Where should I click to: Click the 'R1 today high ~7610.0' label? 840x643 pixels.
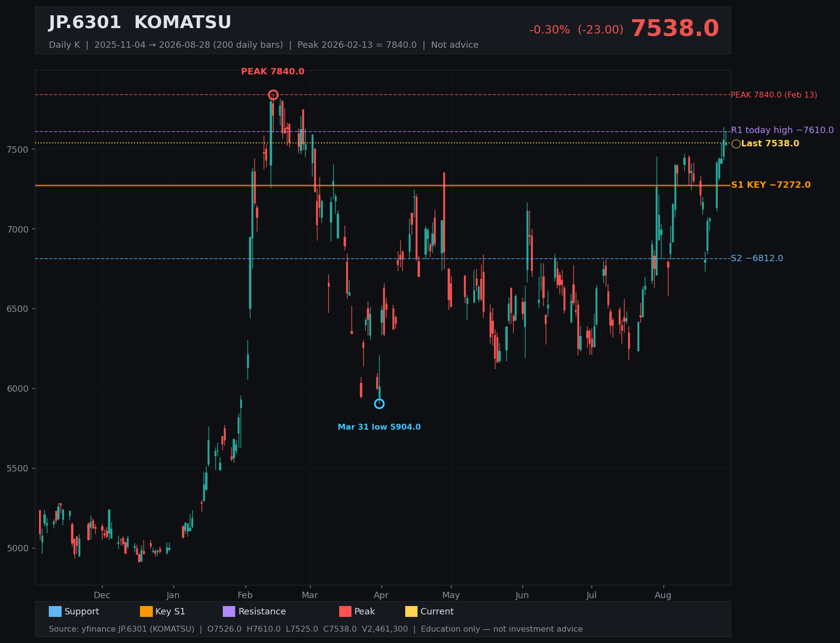[782, 130]
